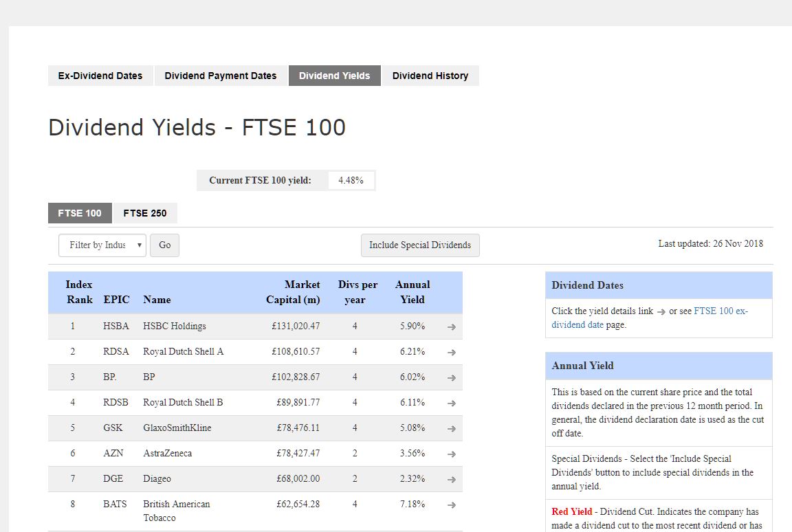Click the HSBA ticker cell
Image resolution: width=792 pixels, height=532 pixels.
tap(116, 326)
